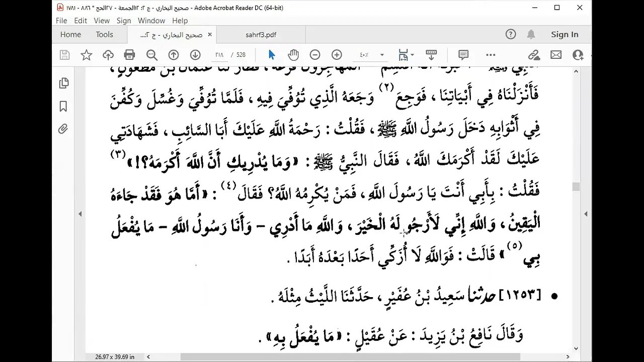Click the share with others person icon
This screenshot has height=362, width=644.
point(577,55)
